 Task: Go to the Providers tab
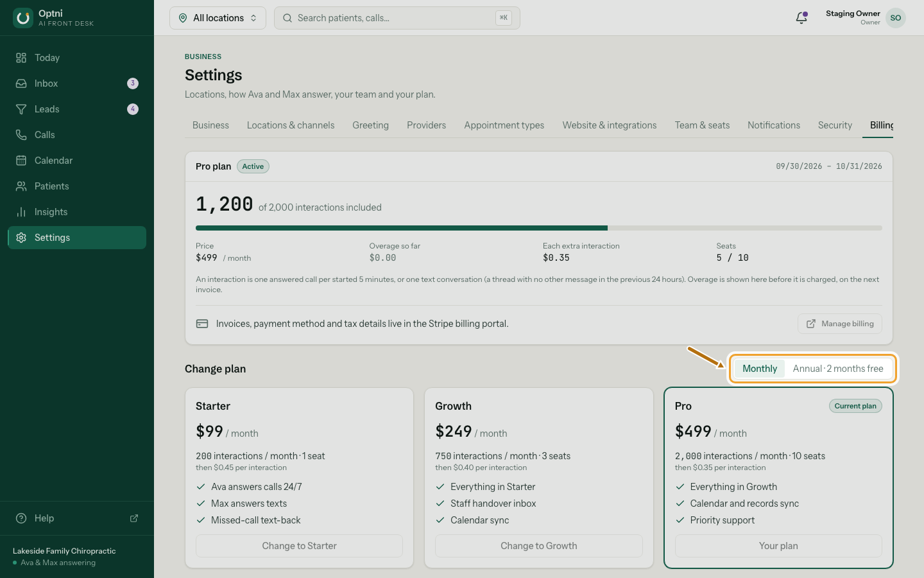(x=426, y=125)
